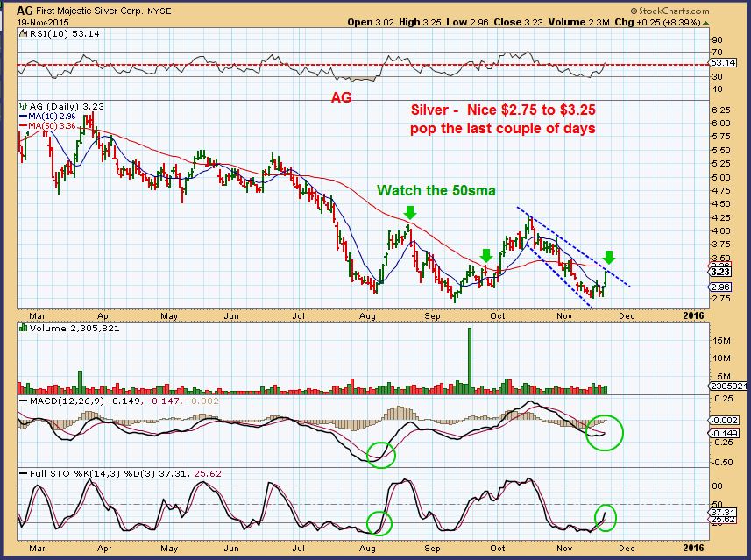
Task: Click the 80 level on stochastic axis
Action: pyautogui.click(x=717, y=486)
